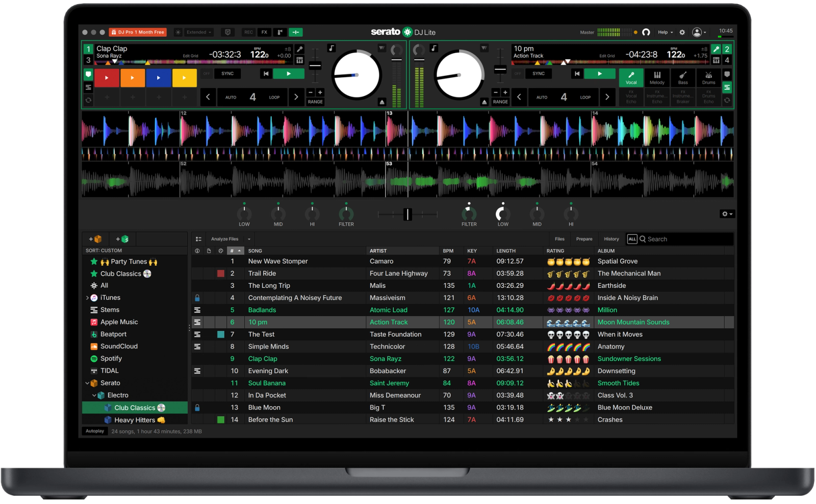This screenshot has height=504, width=816.
Task: Open the Analyze Files dropdown arrow
Action: [x=249, y=239]
